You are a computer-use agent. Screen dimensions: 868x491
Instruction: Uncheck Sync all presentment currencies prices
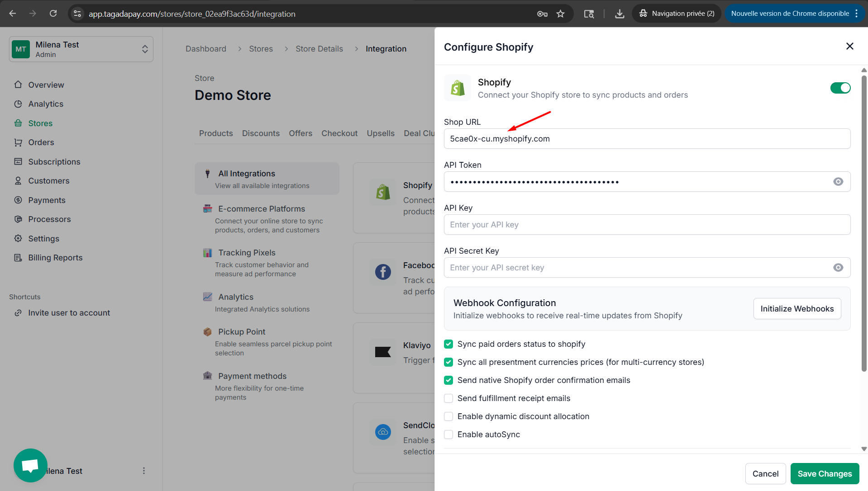(448, 362)
